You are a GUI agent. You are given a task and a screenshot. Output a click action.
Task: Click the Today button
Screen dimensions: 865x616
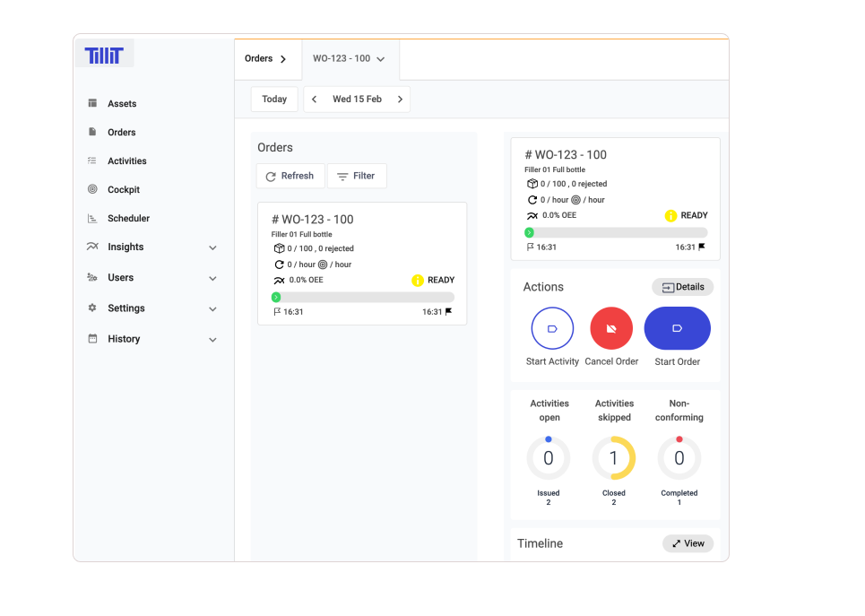tap(274, 100)
